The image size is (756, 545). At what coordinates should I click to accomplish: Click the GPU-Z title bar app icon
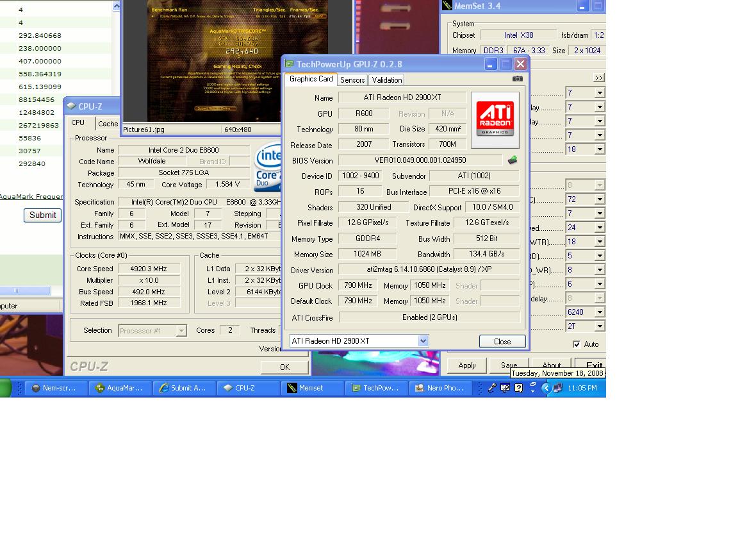290,63
